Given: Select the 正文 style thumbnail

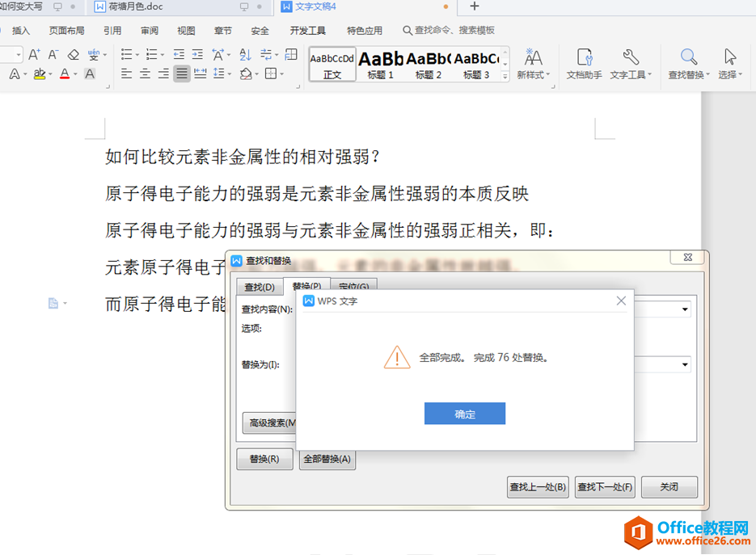Looking at the screenshot, I should click(x=332, y=64).
